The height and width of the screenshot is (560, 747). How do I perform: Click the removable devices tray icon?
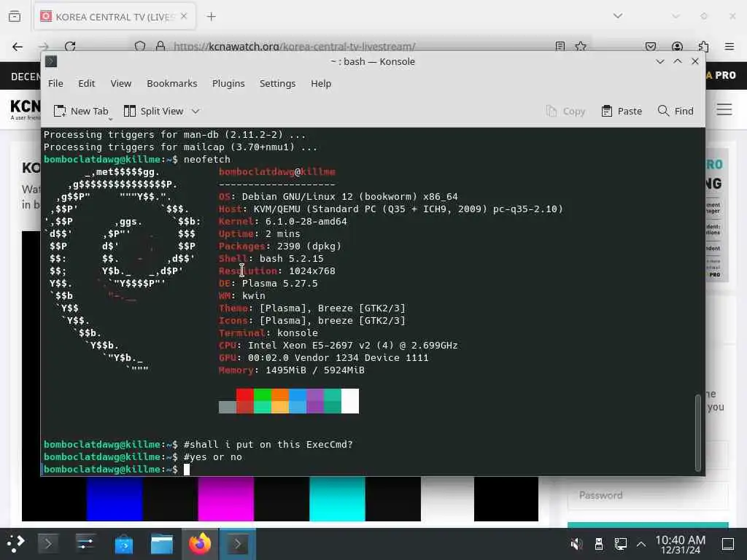click(x=599, y=544)
